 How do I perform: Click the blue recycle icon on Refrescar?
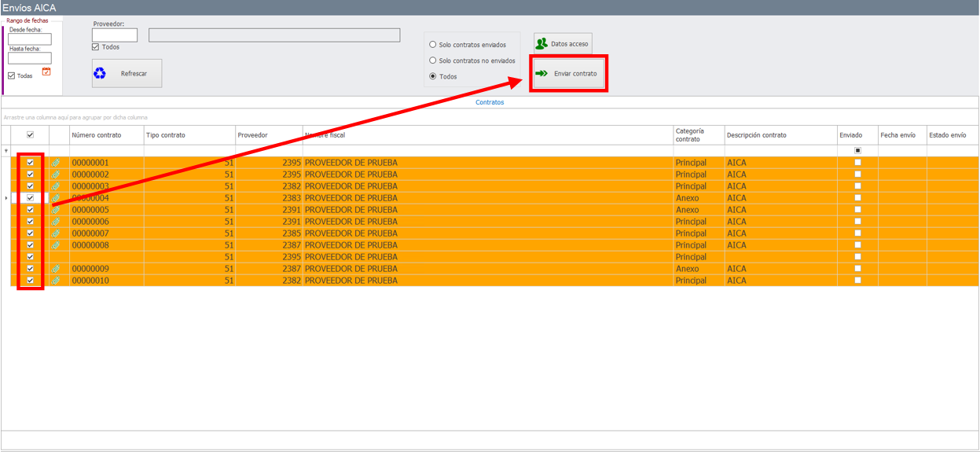(100, 73)
